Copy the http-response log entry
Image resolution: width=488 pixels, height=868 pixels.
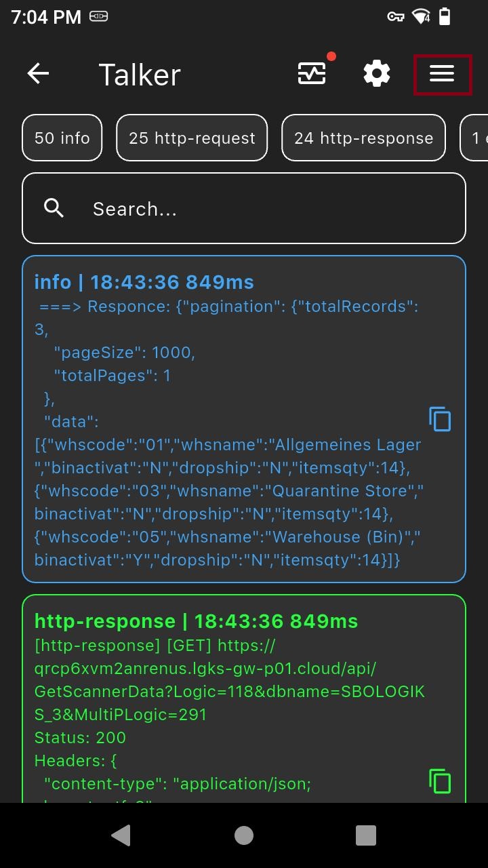[x=440, y=781]
